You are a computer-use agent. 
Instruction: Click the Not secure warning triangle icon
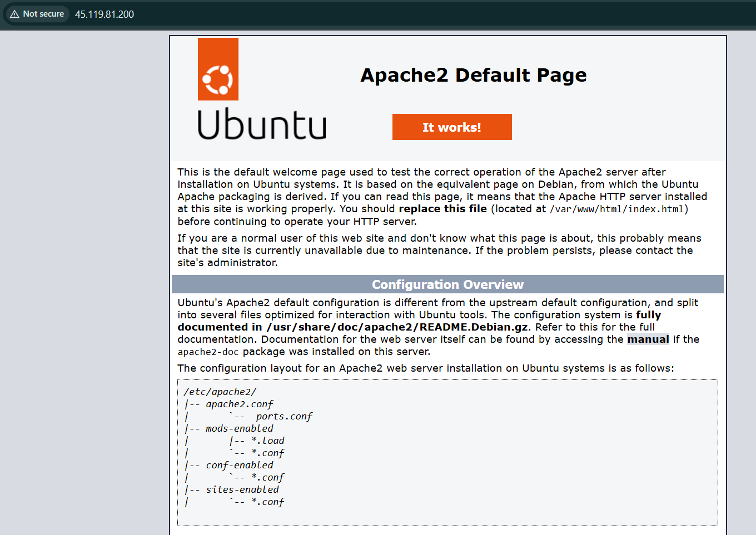click(x=15, y=14)
